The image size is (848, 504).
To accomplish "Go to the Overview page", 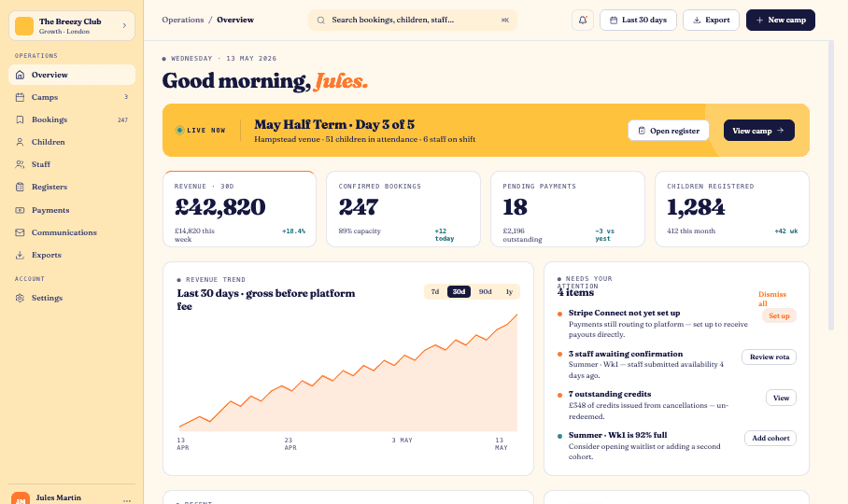I will pyautogui.click(x=72, y=75).
